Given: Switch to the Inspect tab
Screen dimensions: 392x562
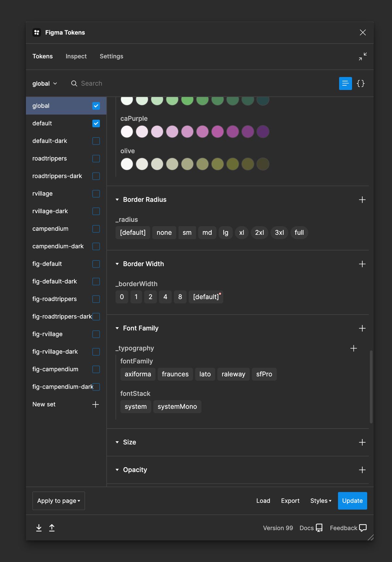Looking at the screenshot, I should (x=76, y=56).
